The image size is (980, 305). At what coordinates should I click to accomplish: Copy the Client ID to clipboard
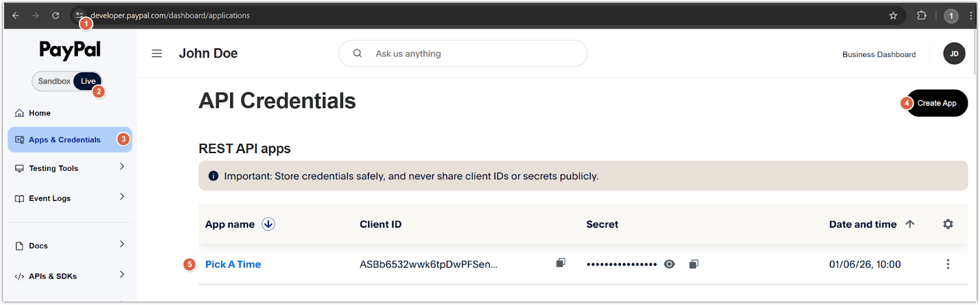click(x=560, y=263)
